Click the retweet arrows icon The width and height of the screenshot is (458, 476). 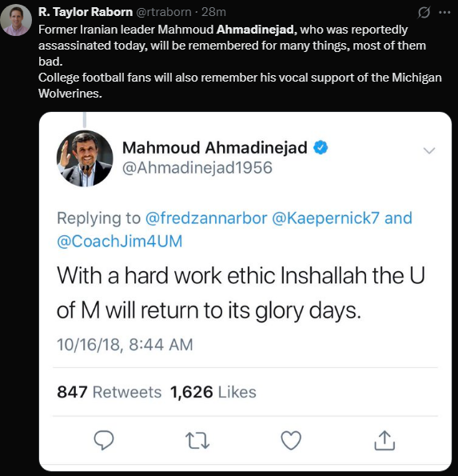pos(197,441)
